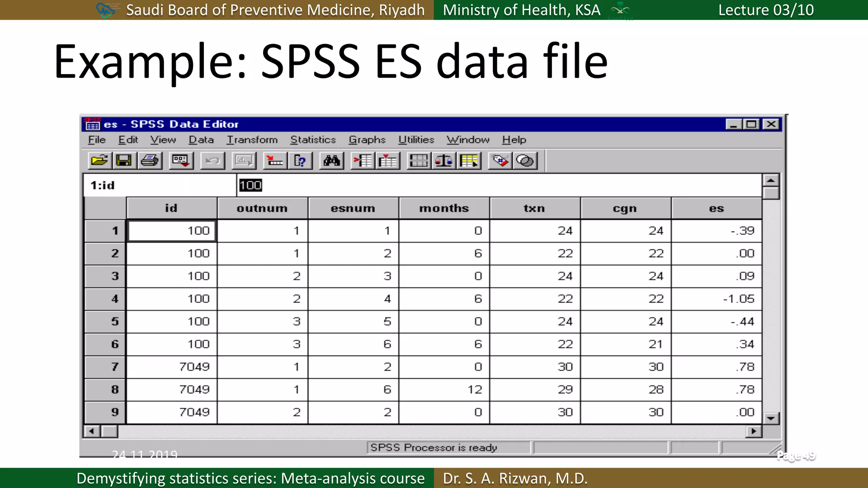Click the Open File toolbar icon
The height and width of the screenshot is (488, 868).
(99, 161)
